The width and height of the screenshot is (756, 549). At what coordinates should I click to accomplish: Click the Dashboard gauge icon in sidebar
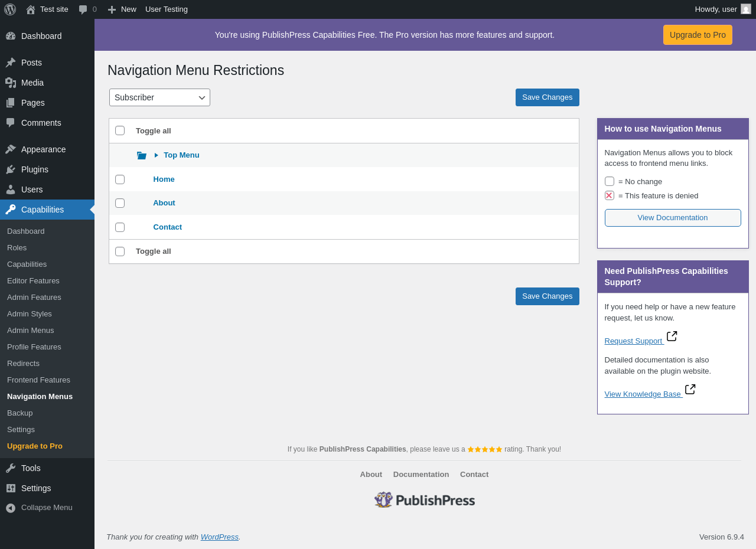(x=11, y=36)
